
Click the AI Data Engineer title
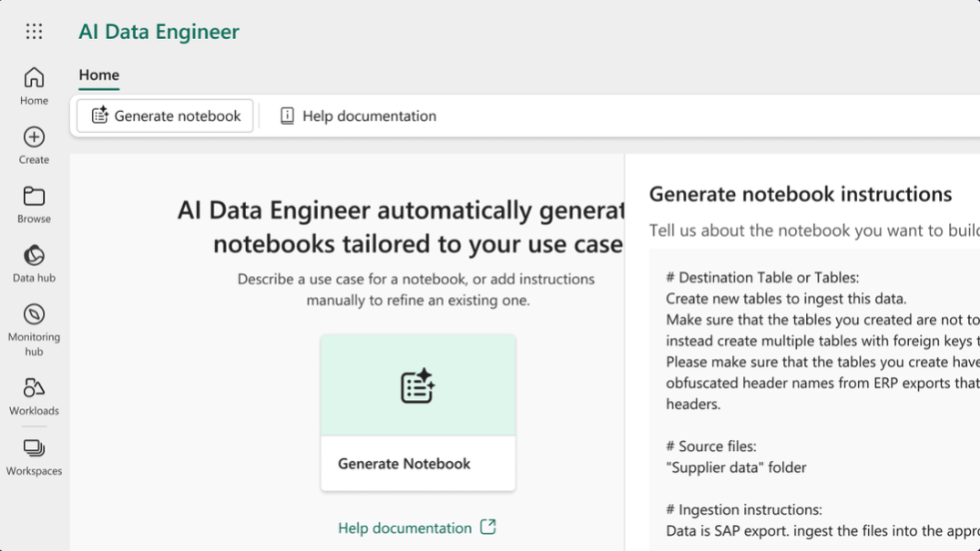[159, 32]
